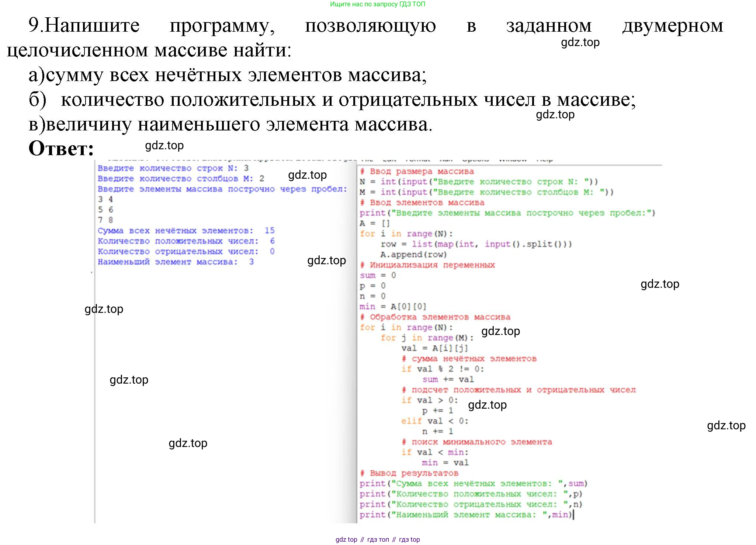756x545 pixels.
Task: Click the comment '# поиск минимального элемента'
Action: coord(477,442)
